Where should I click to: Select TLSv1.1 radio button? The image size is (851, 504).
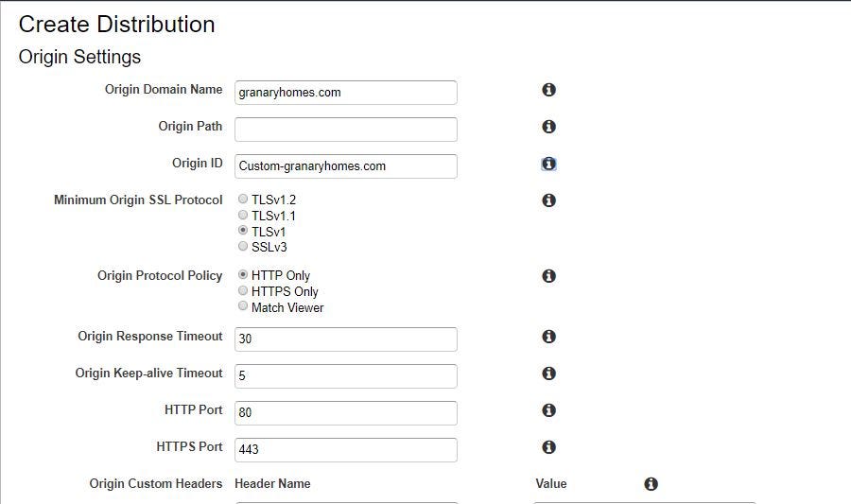243,215
